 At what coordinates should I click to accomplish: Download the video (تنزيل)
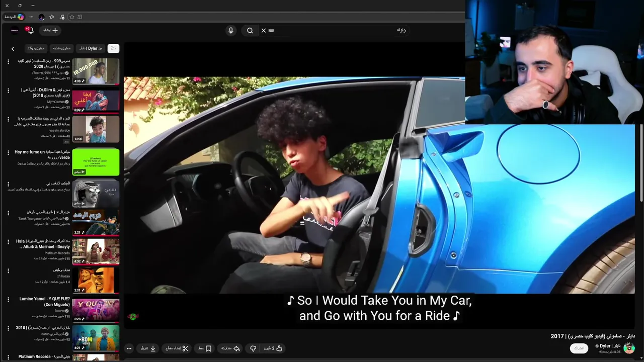148,348
